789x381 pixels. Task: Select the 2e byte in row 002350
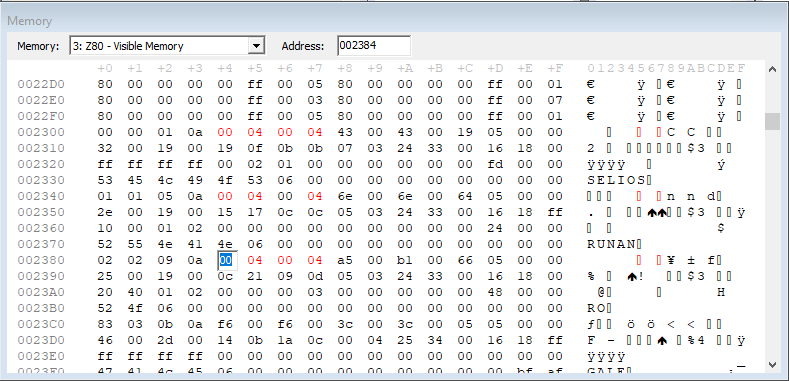pos(105,212)
